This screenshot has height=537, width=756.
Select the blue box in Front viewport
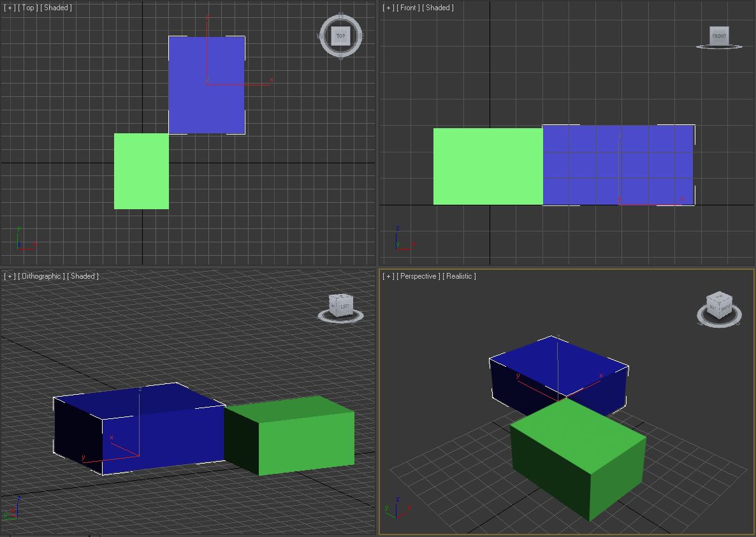(618, 165)
